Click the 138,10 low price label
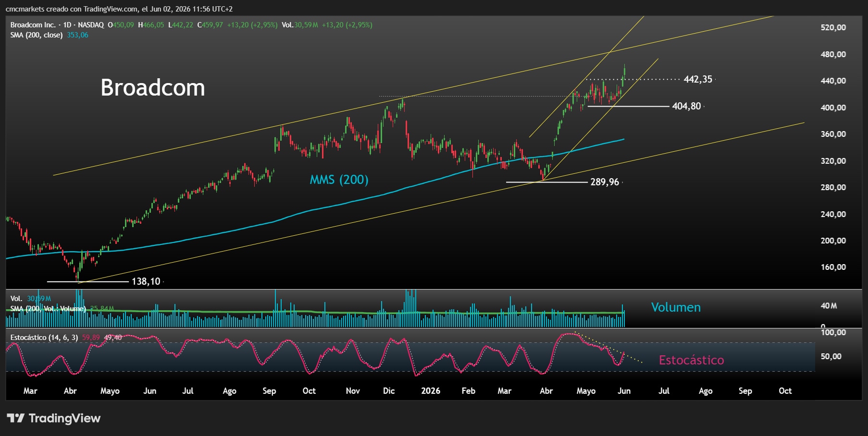This screenshot has height=436, width=868. (x=146, y=281)
